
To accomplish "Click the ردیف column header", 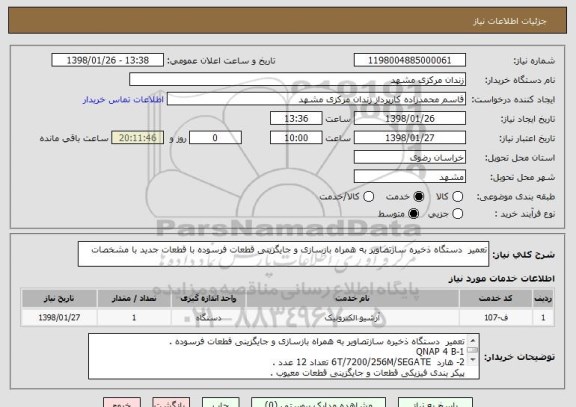I will pos(543,298).
